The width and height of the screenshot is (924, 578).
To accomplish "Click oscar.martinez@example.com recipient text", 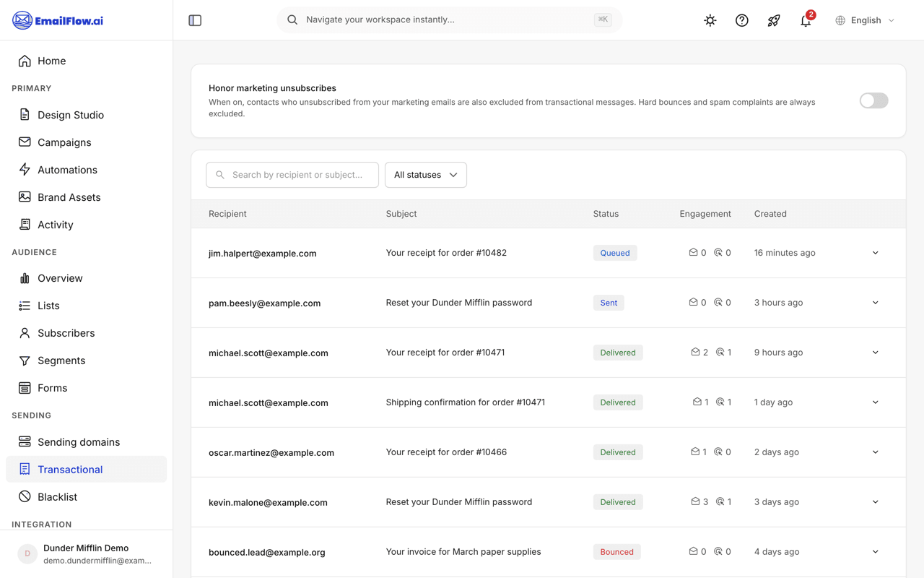I will (271, 452).
